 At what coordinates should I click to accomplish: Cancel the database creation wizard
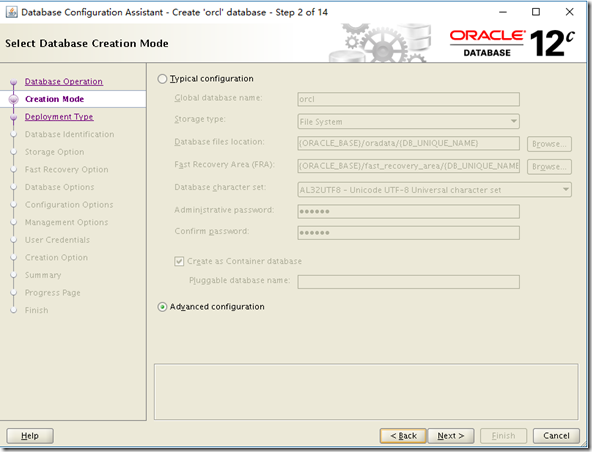(556, 436)
